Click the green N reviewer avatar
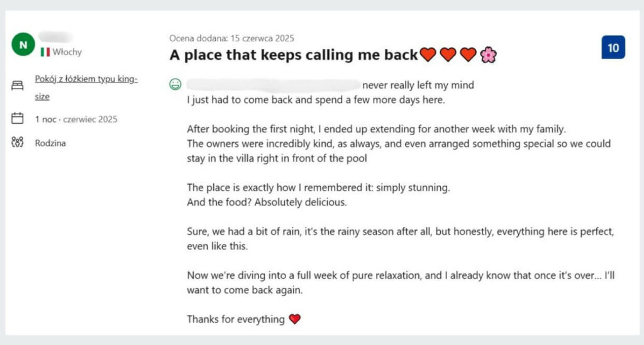Image resolution: width=644 pixels, height=345 pixels. point(23,45)
